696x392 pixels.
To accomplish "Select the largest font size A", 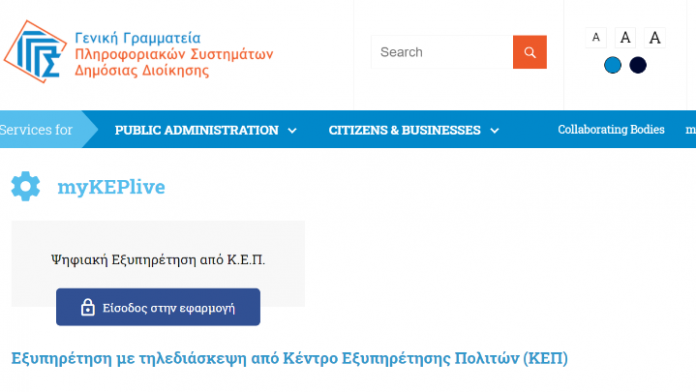I will click(x=654, y=37).
